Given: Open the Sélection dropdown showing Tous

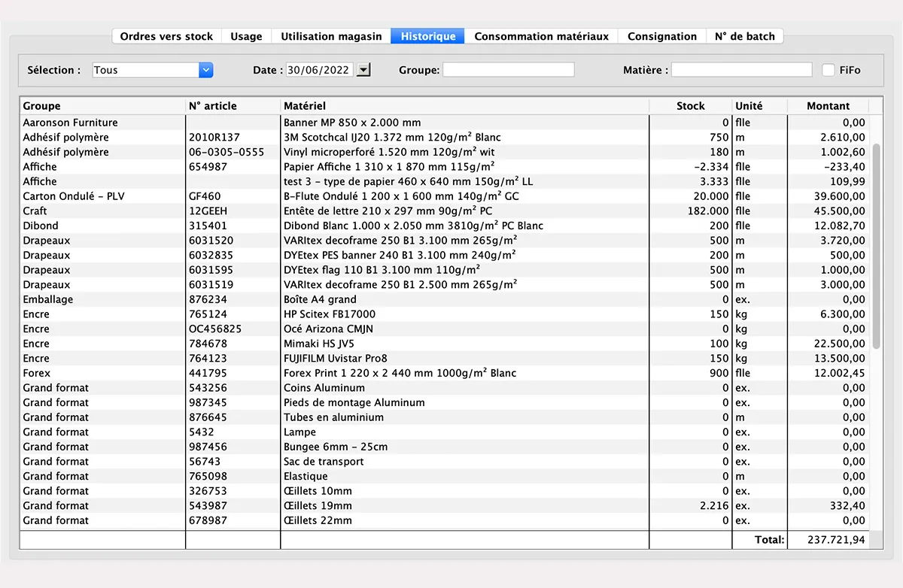Looking at the screenshot, I should (150, 69).
